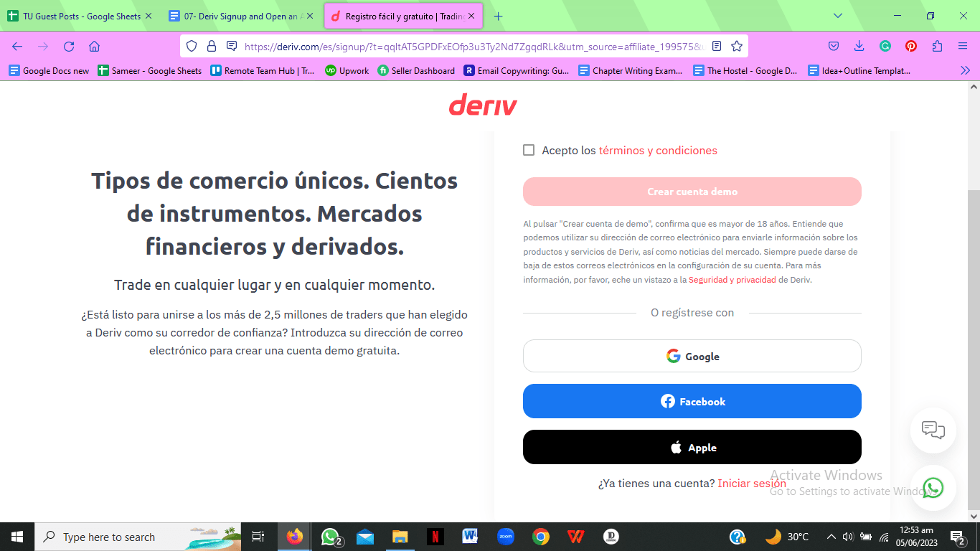Expand the list all tabs dropdown arrow
Image resolution: width=980 pixels, height=551 pixels.
[x=838, y=16]
